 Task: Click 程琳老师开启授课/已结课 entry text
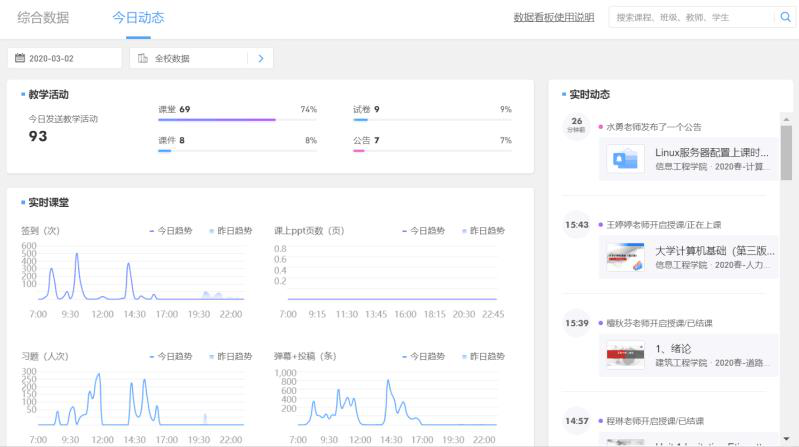coord(655,421)
